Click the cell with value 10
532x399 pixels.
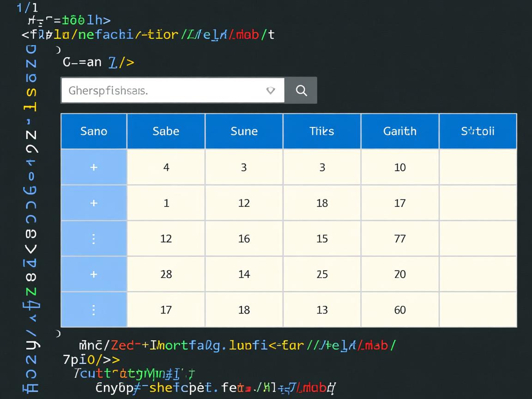(400, 167)
